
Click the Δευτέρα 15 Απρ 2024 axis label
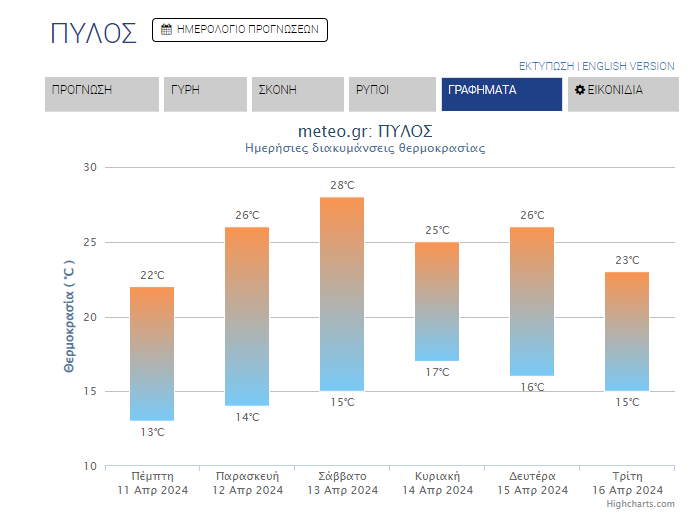(533, 483)
